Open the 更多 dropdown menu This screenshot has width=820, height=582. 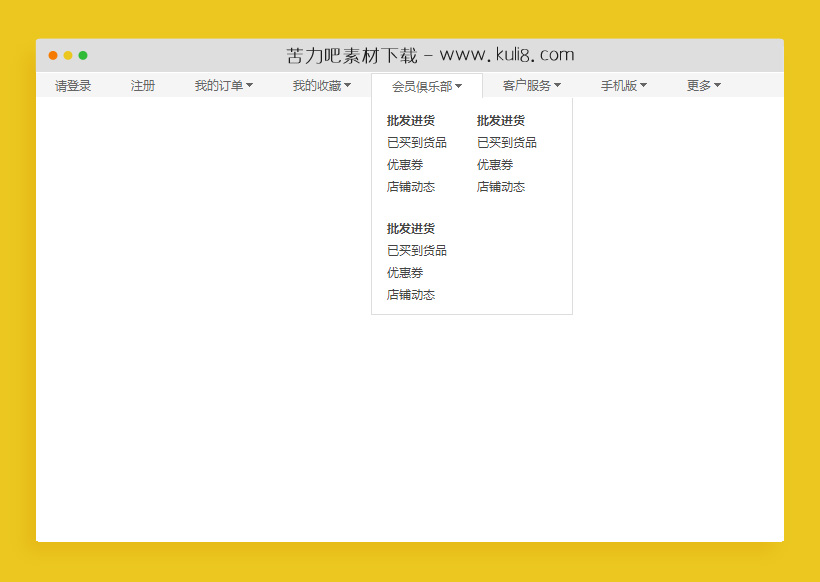click(x=703, y=85)
